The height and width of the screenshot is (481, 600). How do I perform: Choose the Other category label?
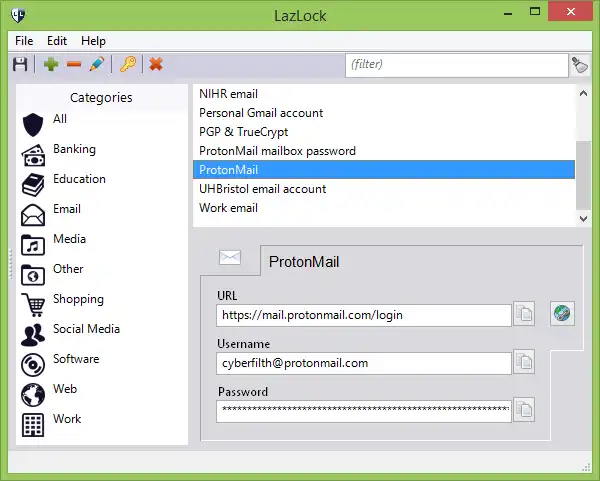coord(68,269)
